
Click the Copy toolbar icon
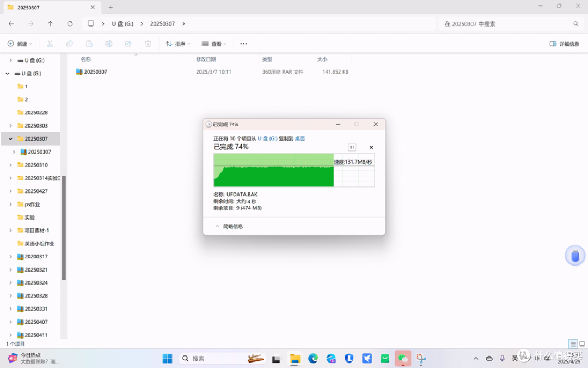(x=69, y=44)
